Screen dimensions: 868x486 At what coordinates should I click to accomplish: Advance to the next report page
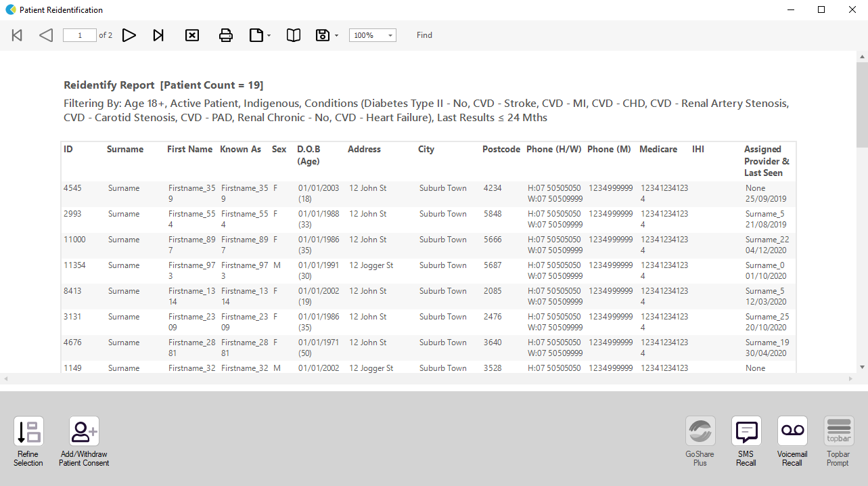point(129,35)
